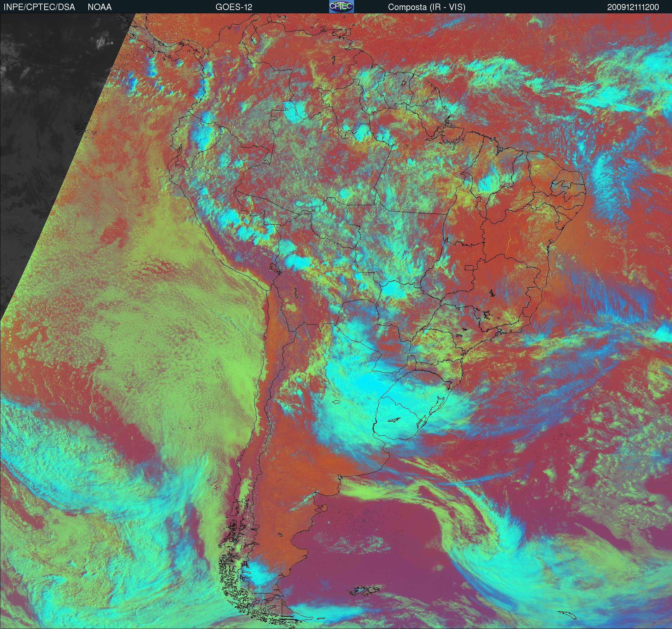This screenshot has width=672, height=629.
Task: Click the Composta (IR - VIS) title
Action: tap(427, 7)
